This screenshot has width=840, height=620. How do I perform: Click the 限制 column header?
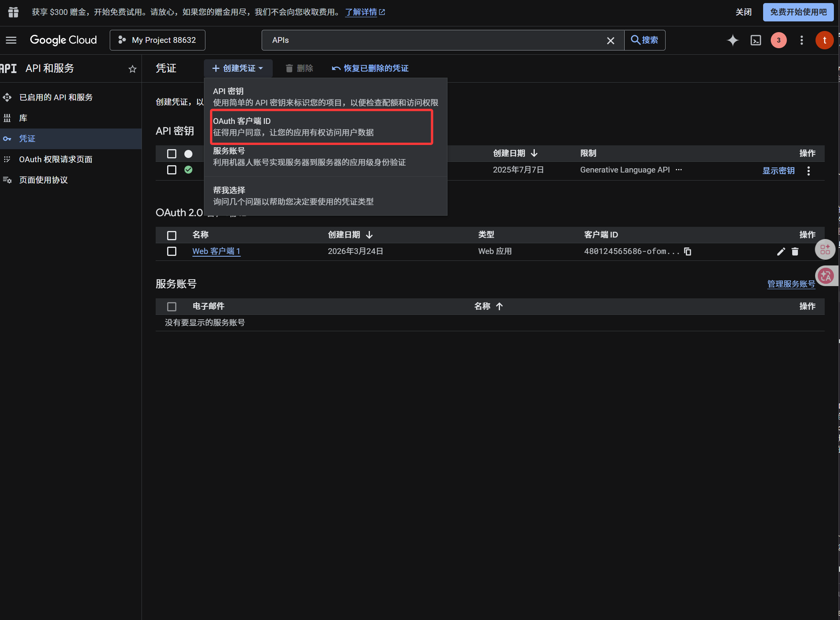coord(588,153)
